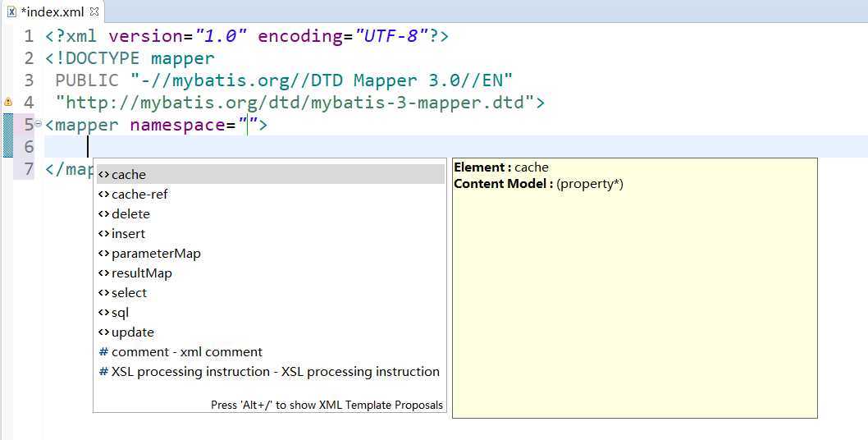This screenshot has width=868, height=440.
Task: Click the warning marker on line 4
Action: click(x=7, y=102)
